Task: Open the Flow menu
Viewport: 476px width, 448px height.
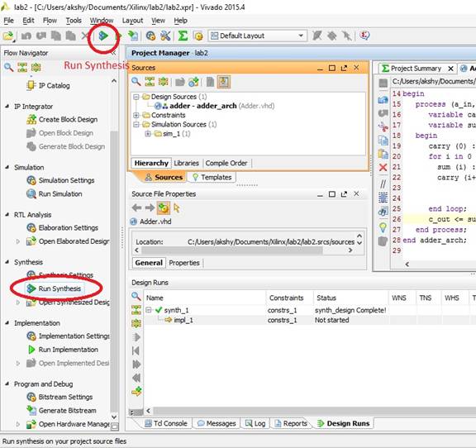Action: pos(50,21)
